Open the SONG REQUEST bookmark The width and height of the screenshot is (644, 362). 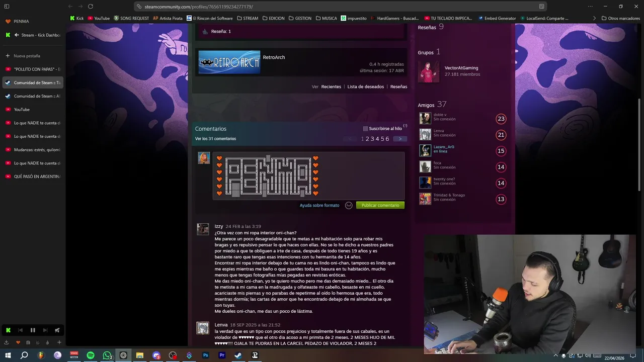[x=132, y=18]
